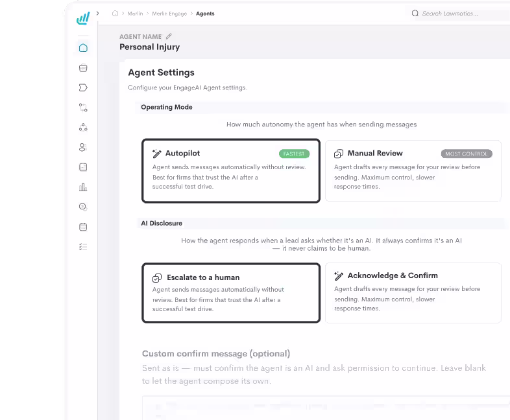Select the Autopilot operating mode card

click(231, 171)
